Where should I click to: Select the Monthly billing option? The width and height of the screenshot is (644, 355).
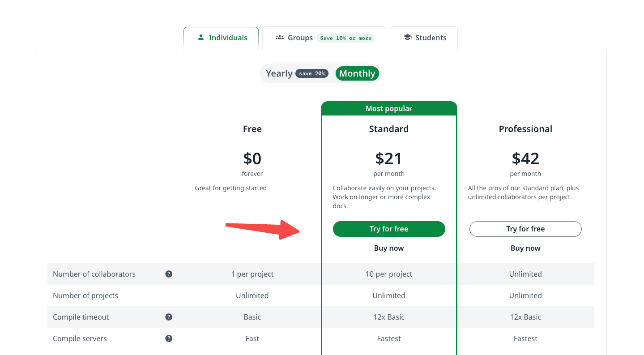pos(357,73)
